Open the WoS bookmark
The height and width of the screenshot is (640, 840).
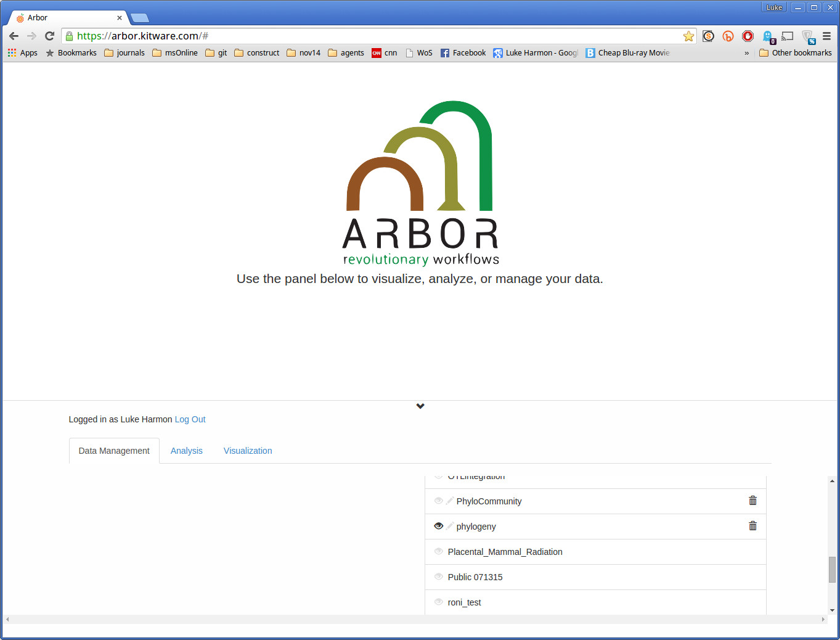click(x=419, y=53)
